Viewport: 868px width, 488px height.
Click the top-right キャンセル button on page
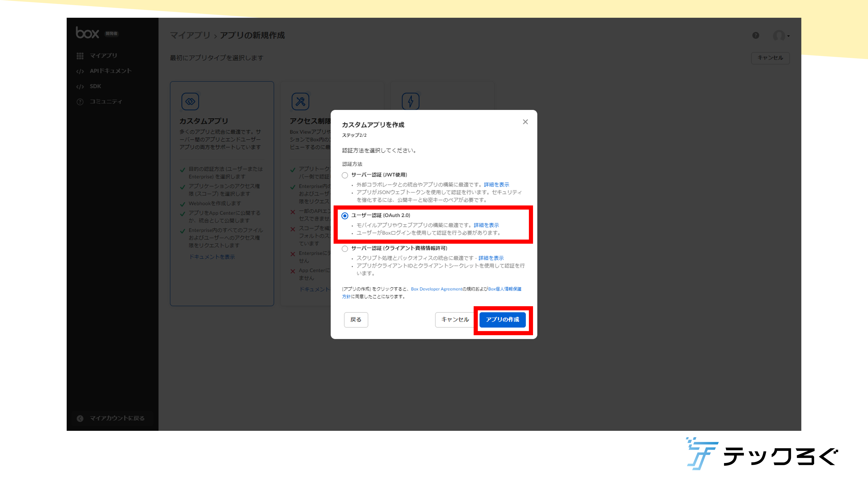click(x=770, y=58)
